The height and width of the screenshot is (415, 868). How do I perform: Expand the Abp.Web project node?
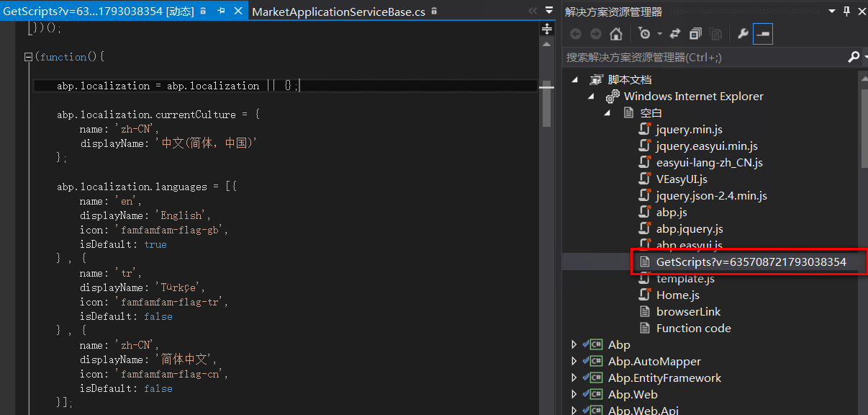(x=574, y=394)
